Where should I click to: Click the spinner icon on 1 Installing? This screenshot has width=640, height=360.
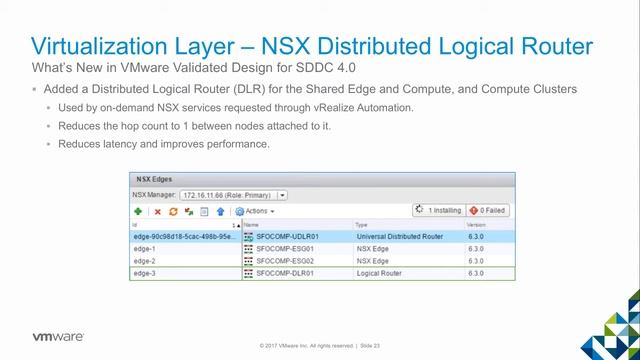(x=419, y=210)
